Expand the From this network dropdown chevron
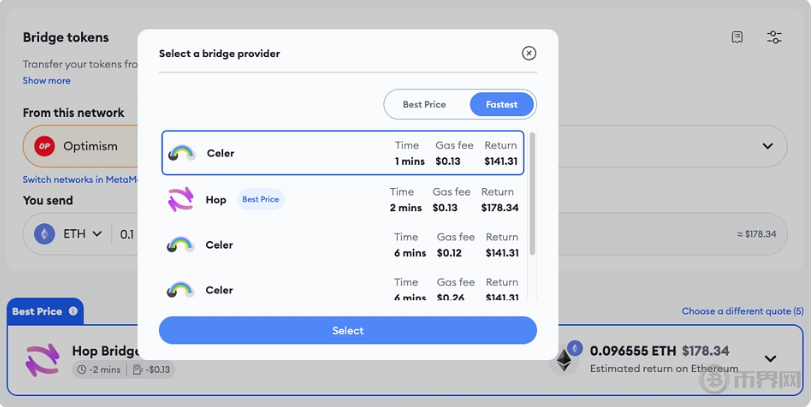The image size is (812, 407). point(767,146)
